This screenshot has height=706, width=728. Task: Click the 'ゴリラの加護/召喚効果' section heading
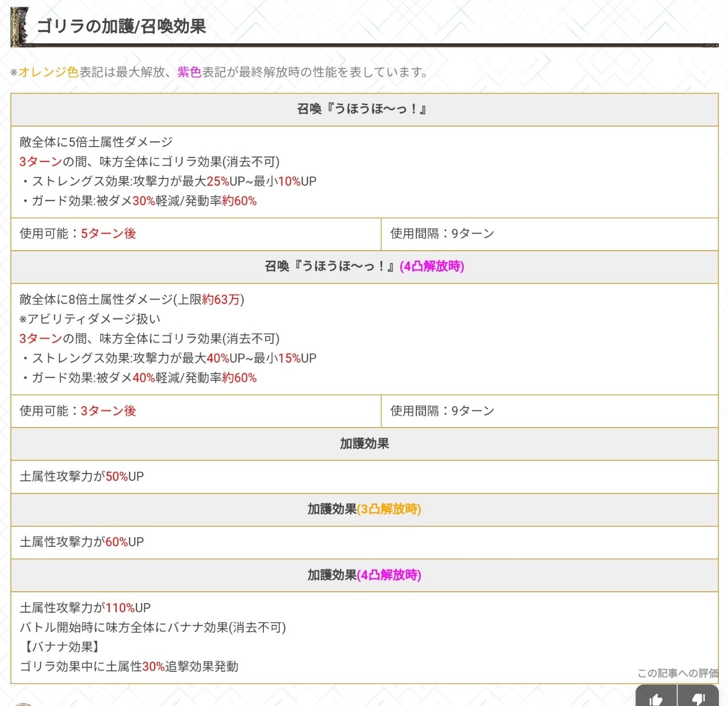pos(121,27)
